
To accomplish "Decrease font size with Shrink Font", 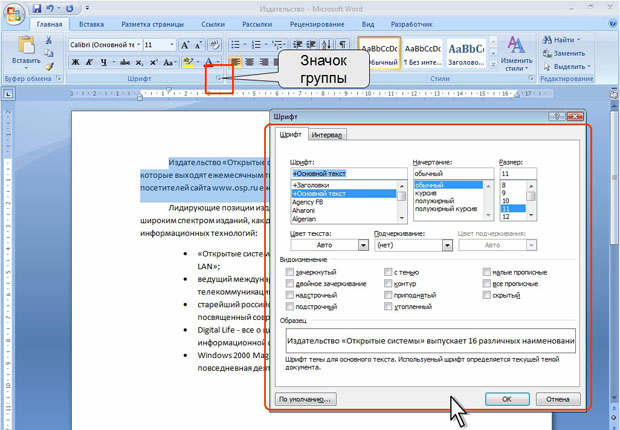I will 198,45.
